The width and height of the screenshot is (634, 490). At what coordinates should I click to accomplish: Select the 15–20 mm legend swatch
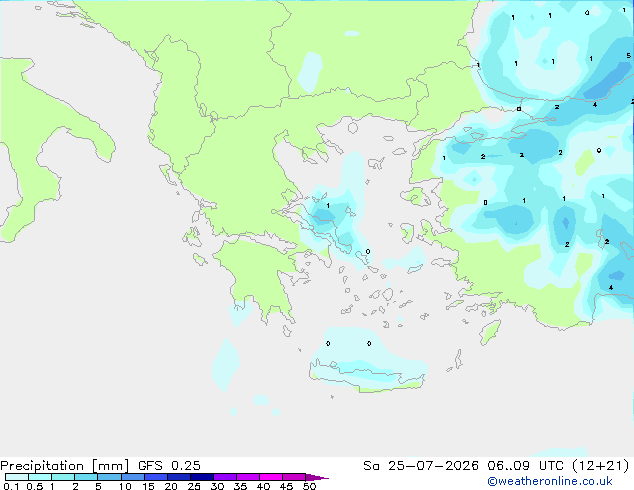click(x=156, y=477)
